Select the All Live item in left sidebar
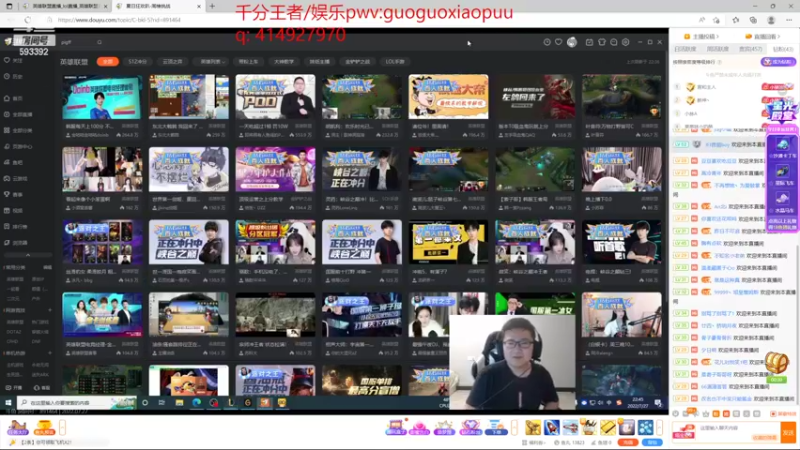 [18, 114]
